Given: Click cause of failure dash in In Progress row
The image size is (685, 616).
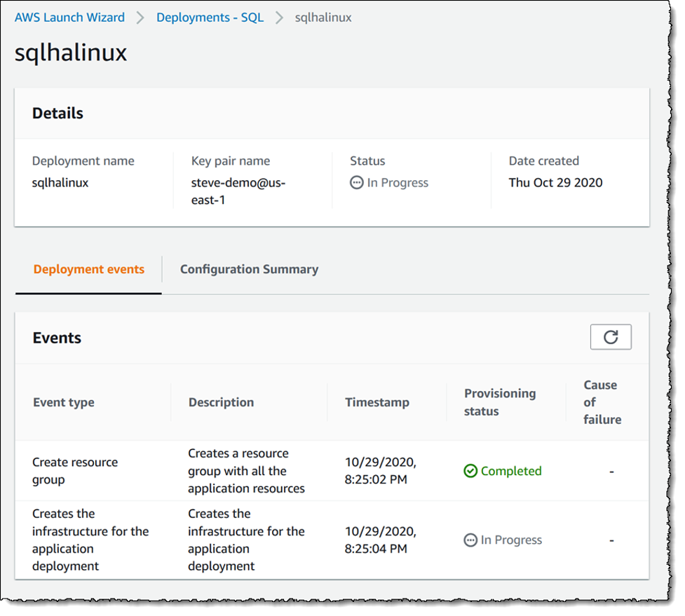Looking at the screenshot, I should click(611, 540).
